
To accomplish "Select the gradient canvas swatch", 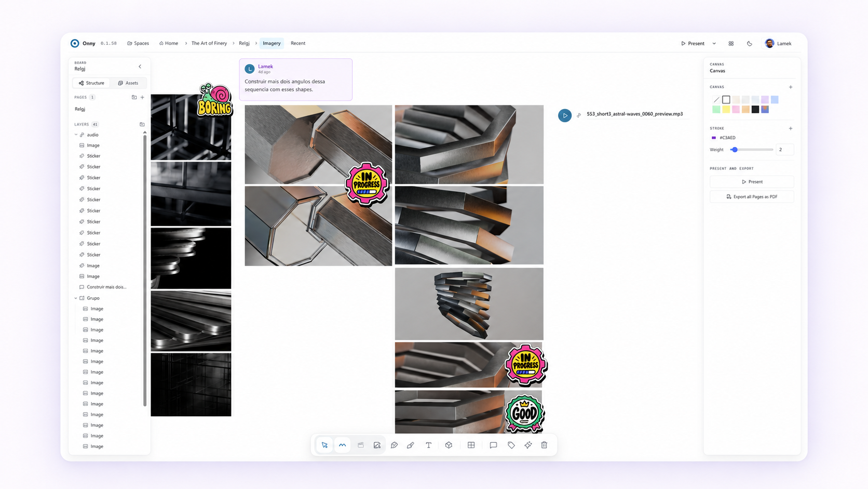I will 765,110.
